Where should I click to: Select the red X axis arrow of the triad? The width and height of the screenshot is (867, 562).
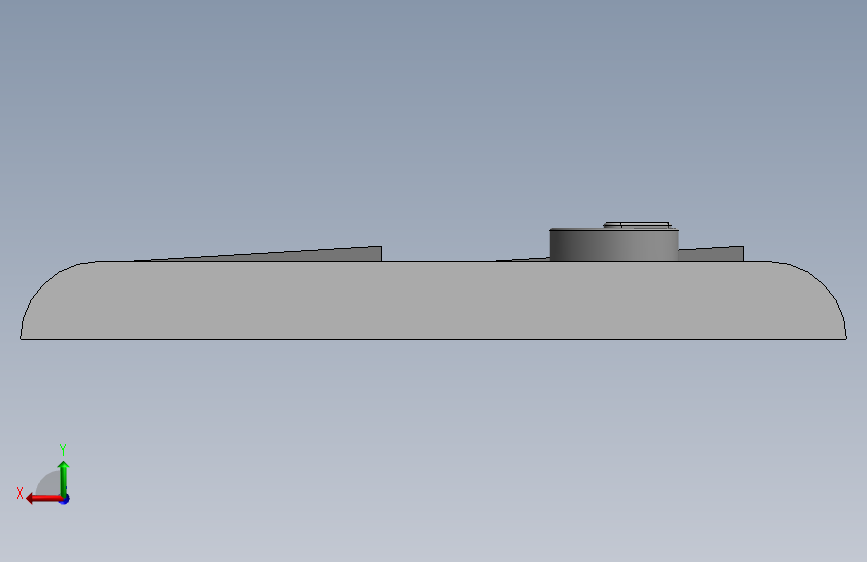coord(44,499)
